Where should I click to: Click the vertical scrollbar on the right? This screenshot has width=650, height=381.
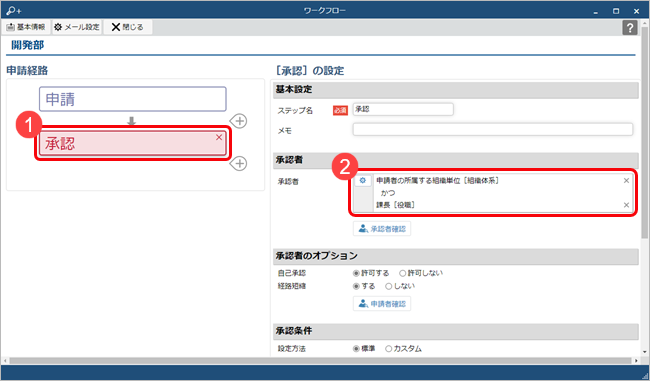click(645, 133)
